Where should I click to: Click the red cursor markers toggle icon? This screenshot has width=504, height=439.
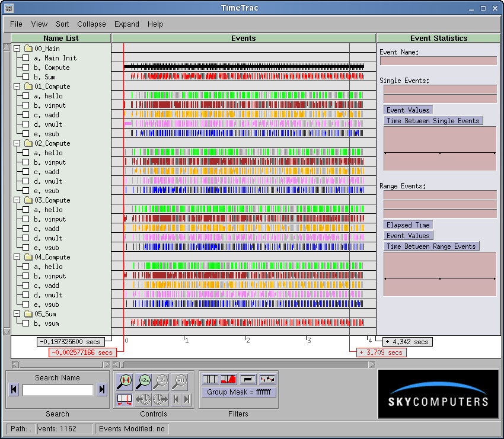coord(125,399)
